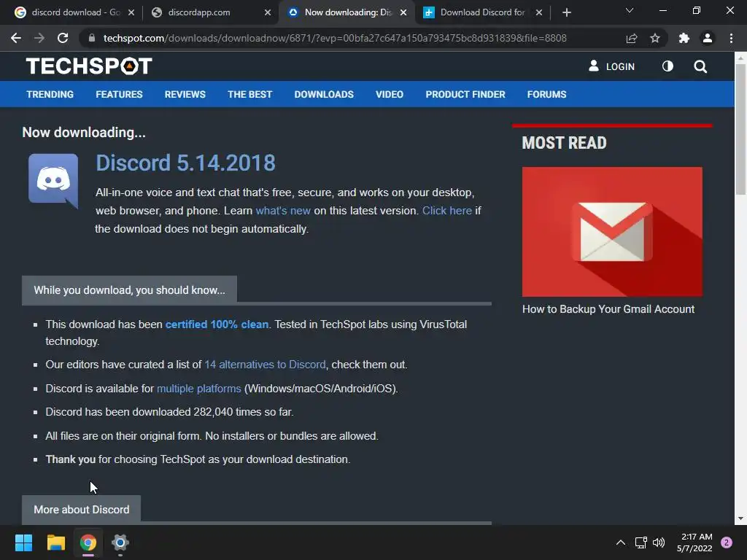
Task: Switch to 'Download Discord for' tab
Action: tap(482, 12)
